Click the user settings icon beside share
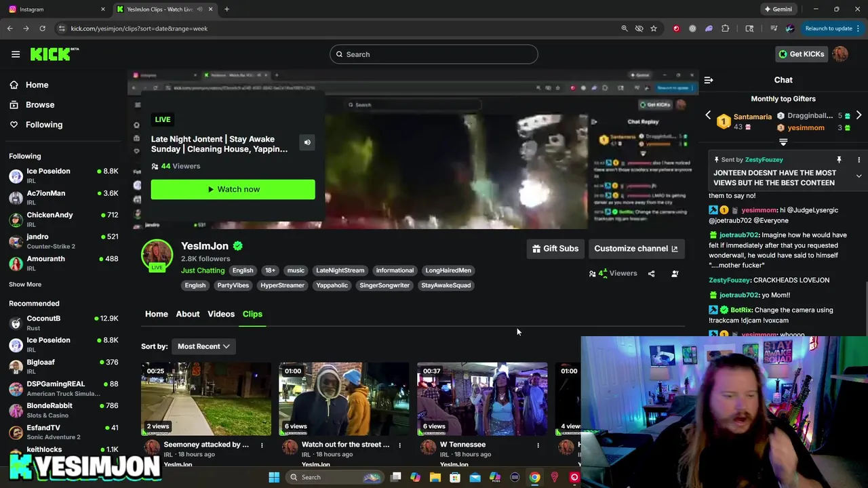 point(675,274)
